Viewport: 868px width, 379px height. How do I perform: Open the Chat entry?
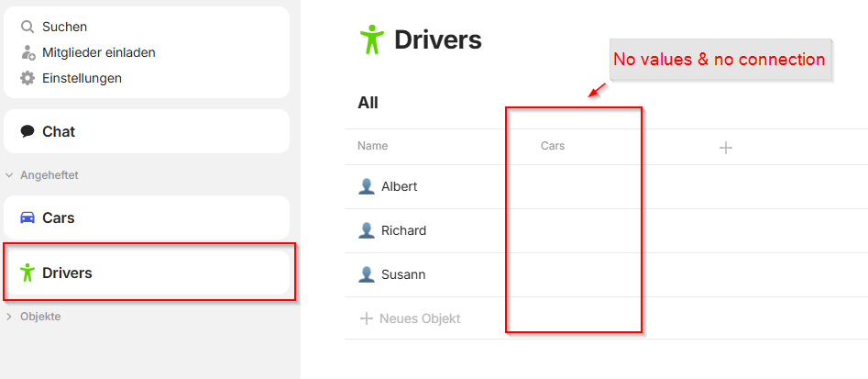(x=146, y=131)
